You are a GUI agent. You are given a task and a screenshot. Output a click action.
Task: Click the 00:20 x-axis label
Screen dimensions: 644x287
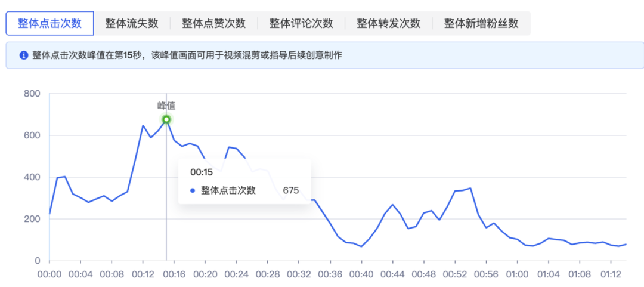205,274
